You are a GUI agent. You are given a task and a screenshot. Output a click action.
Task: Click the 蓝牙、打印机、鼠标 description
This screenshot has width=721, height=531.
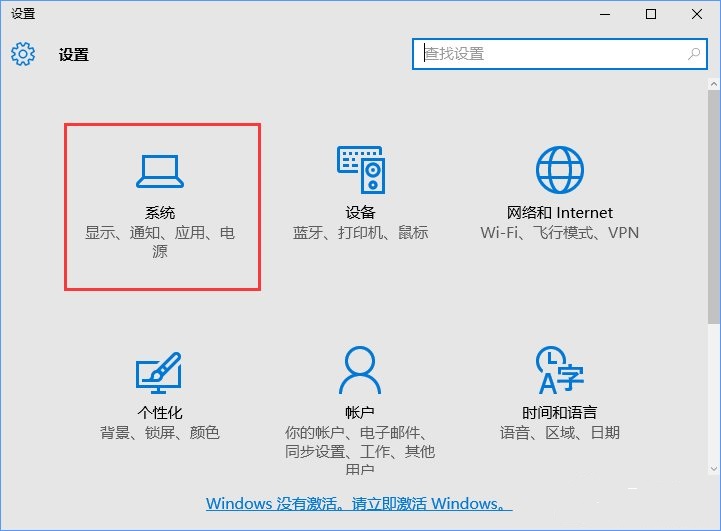[x=360, y=233]
